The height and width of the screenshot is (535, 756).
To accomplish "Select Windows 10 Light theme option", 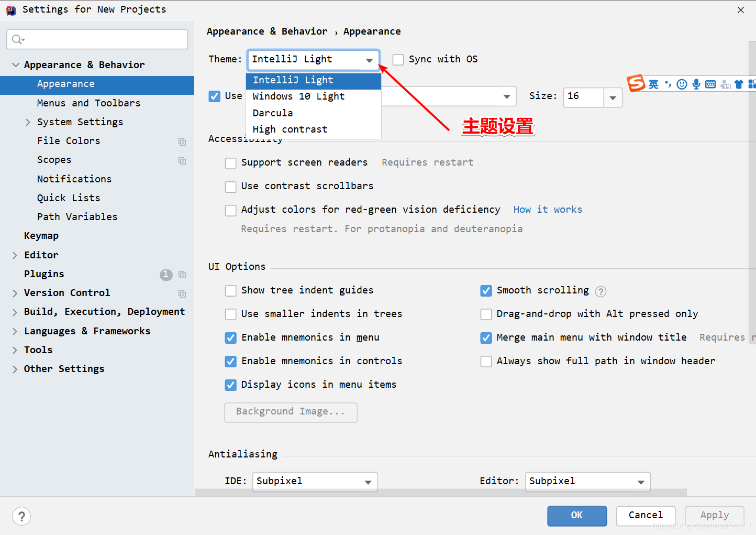I will pos(314,96).
